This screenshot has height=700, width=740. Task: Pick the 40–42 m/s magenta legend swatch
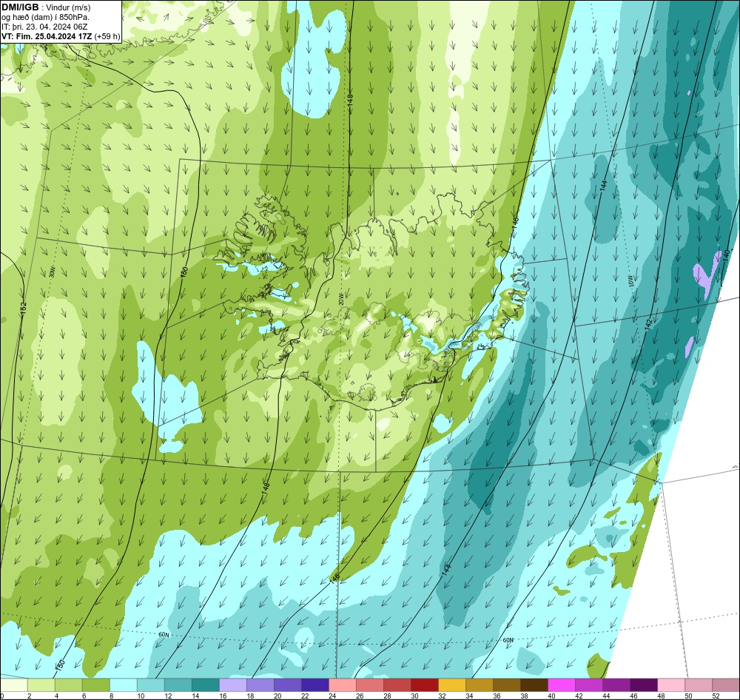point(562,685)
